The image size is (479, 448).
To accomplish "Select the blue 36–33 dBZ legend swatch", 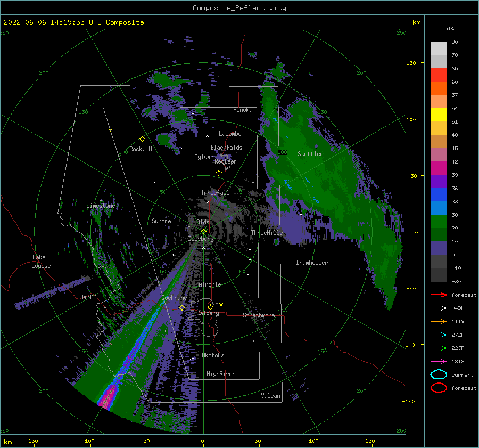I will 439,194.
